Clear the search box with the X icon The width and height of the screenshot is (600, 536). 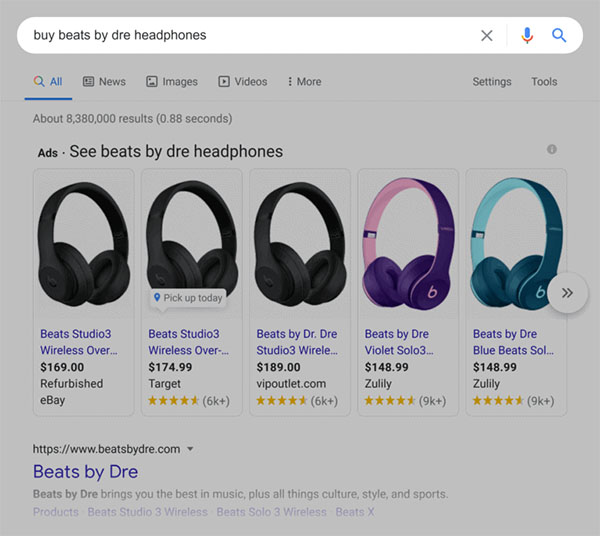pyautogui.click(x=486, y=36)
